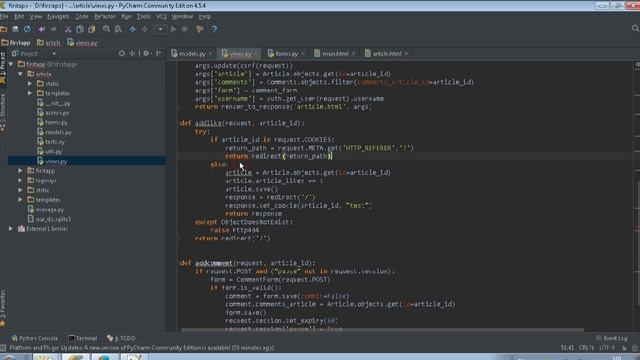
Task: Expand the loginsys folder
Action: (x=20, y=180)
